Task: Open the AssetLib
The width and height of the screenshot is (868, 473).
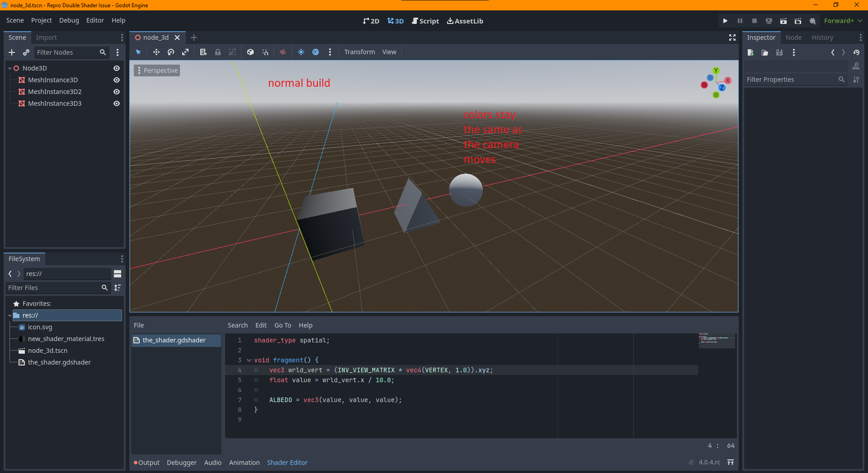Action: tap(465, 21)
